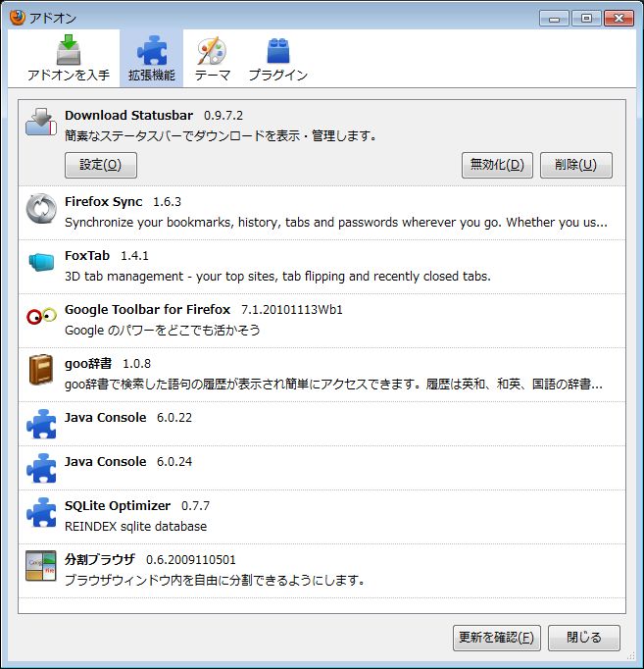Click the 'Synchronize your bookmarks' description

(x=336, y=223)
